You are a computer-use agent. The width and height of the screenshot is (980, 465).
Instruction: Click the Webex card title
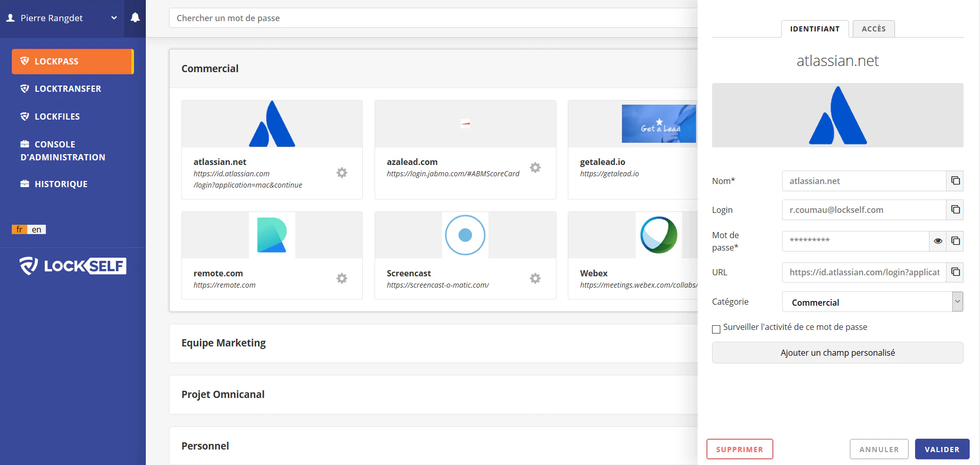pyautogui.click(x=594, y=273)
